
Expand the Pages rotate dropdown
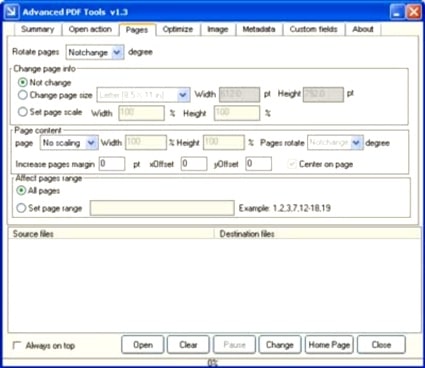click(x=356, y=143)
